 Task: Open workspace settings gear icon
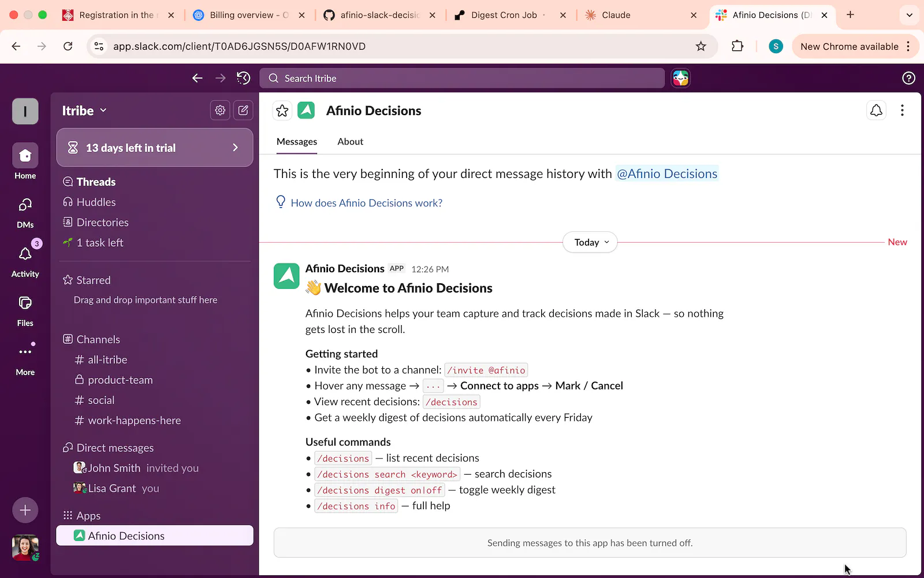(x=220, y=110)
